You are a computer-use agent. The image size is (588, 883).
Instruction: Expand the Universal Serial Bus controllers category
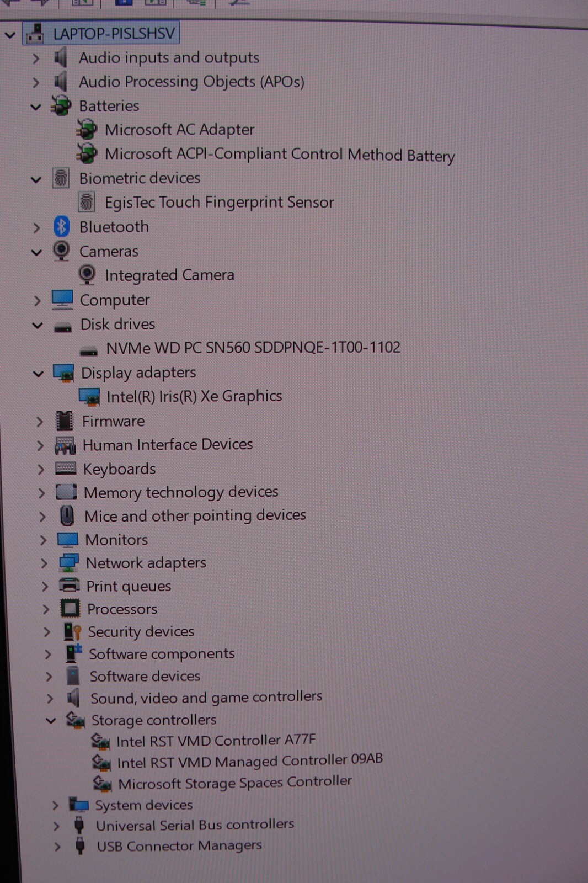coord(56,826)
